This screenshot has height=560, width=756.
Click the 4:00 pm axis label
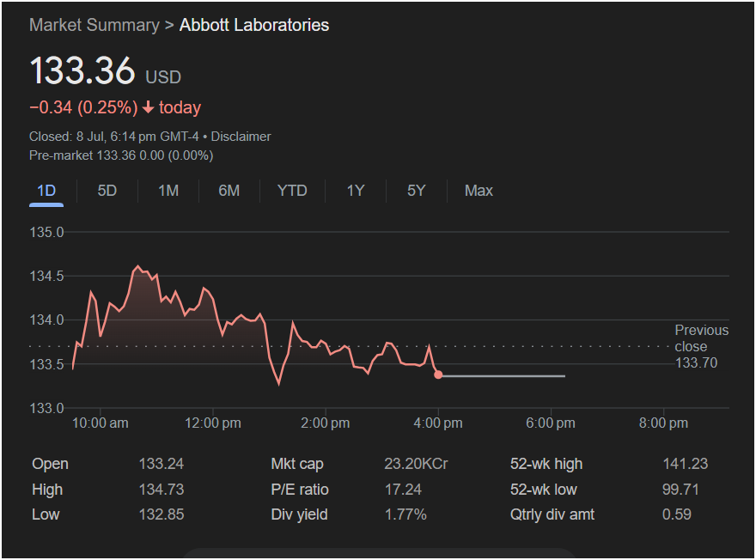(x=438, y=423)
